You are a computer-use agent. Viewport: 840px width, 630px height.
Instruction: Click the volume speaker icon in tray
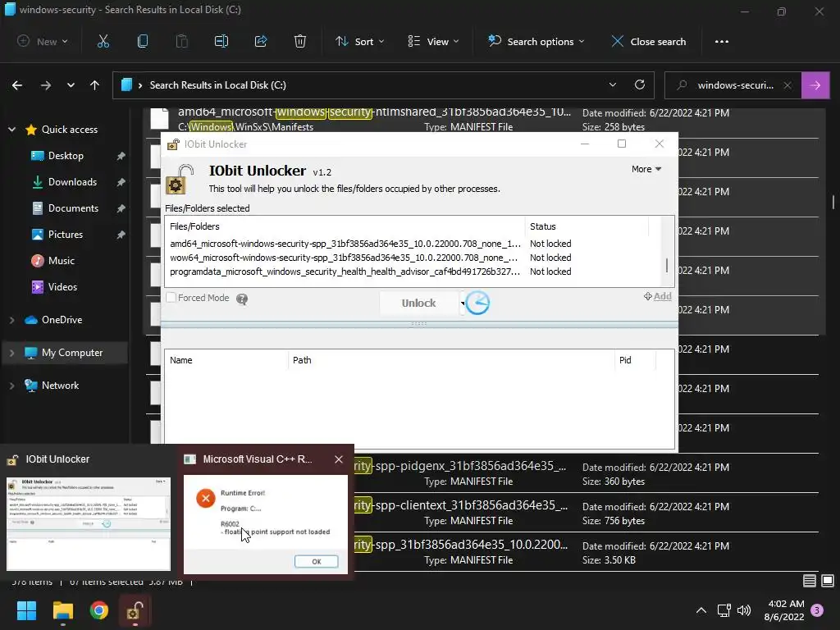pos(744,610)
